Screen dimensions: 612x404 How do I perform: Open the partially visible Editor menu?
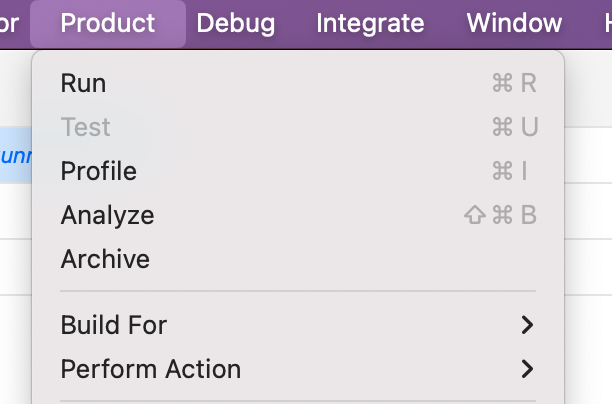tap(9, 23)
